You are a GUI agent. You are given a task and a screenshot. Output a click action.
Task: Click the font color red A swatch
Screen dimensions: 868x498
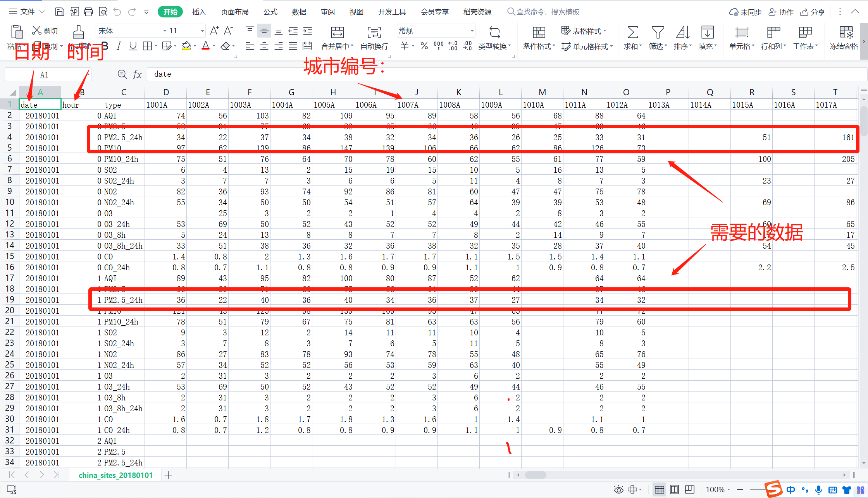coord(206,46)
